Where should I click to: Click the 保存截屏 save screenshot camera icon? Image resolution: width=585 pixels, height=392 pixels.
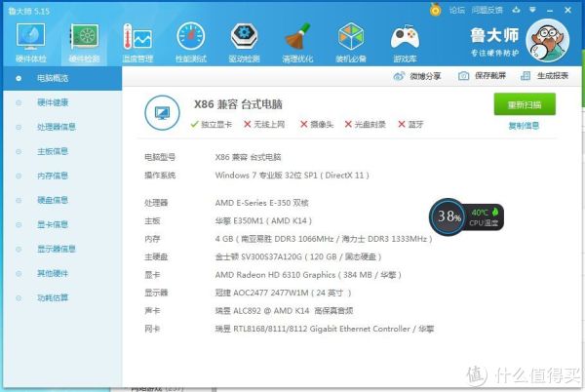[x=464, y=76]
